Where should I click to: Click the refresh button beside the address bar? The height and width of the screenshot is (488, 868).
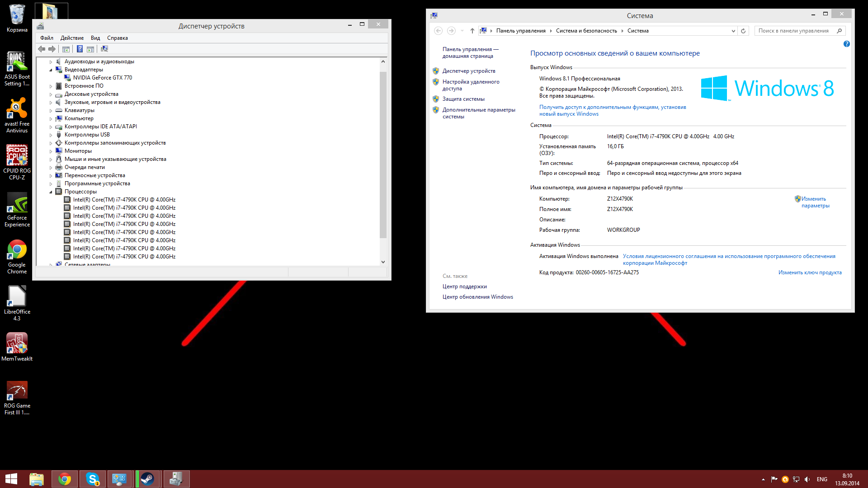(x=743, y=31)
